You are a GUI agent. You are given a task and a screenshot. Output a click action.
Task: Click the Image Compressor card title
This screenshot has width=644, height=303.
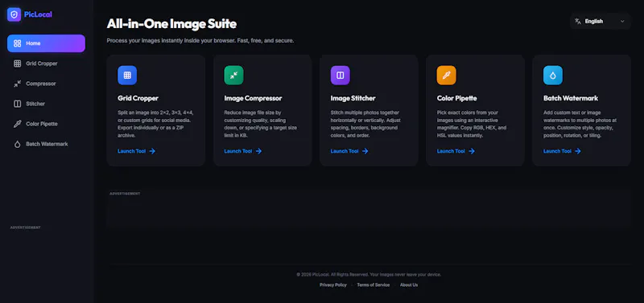253,98
